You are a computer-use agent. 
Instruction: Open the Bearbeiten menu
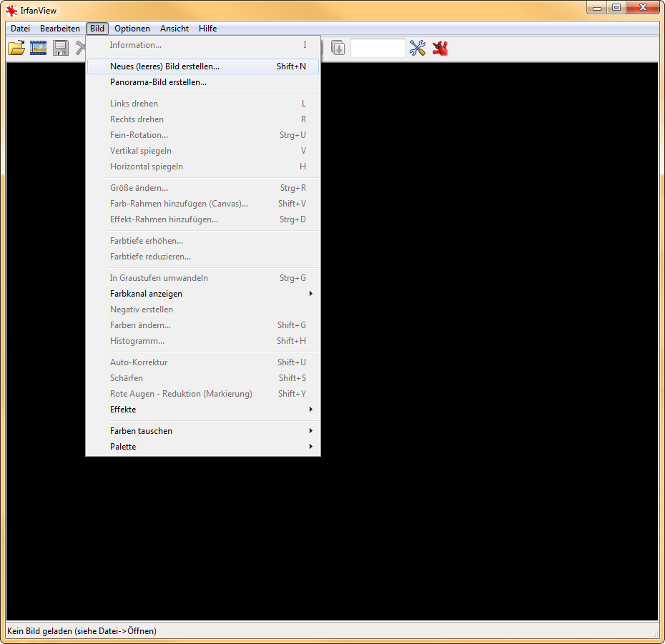60,29
